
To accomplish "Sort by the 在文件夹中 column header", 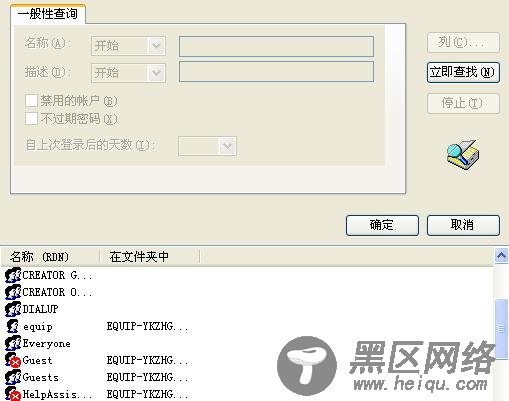I will click(150, 257).
